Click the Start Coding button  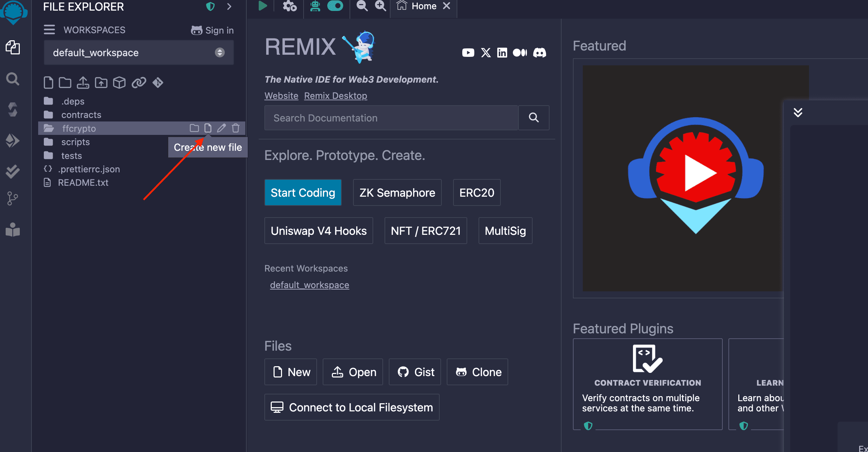pos(303,192)
